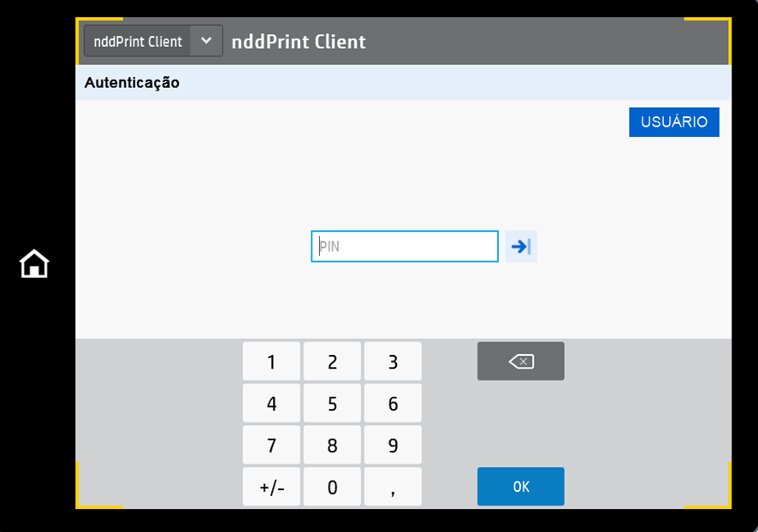Tap digit 6 on the keypad
Image resolution: width=758 pixels, height=532 pixels.
point(393,403)
